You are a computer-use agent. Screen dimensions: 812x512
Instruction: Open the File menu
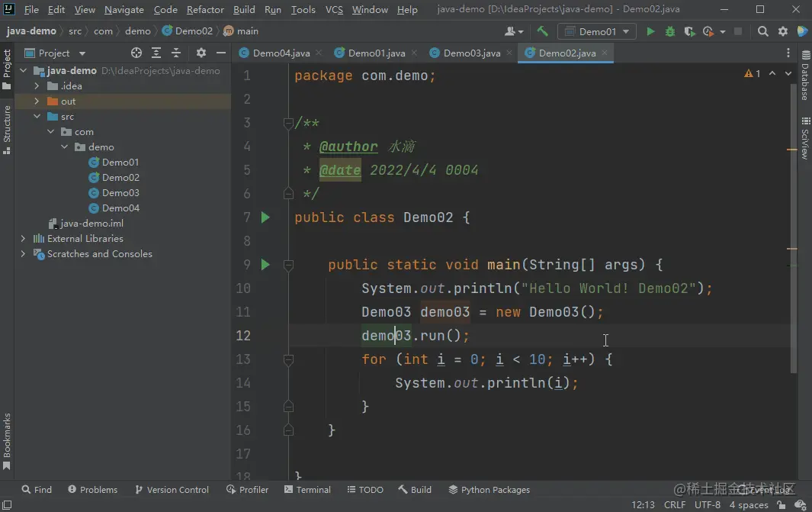point(31,9)
